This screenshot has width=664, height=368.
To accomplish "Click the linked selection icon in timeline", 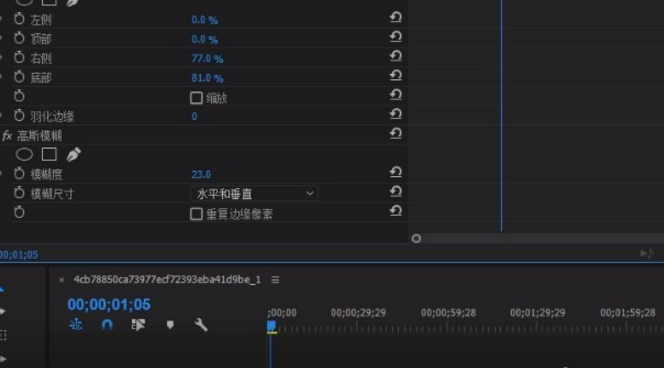I will [x=138, y=325].
